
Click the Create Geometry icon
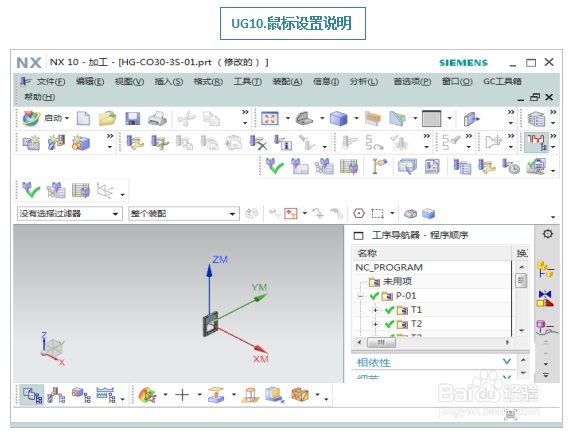[81, 143]
